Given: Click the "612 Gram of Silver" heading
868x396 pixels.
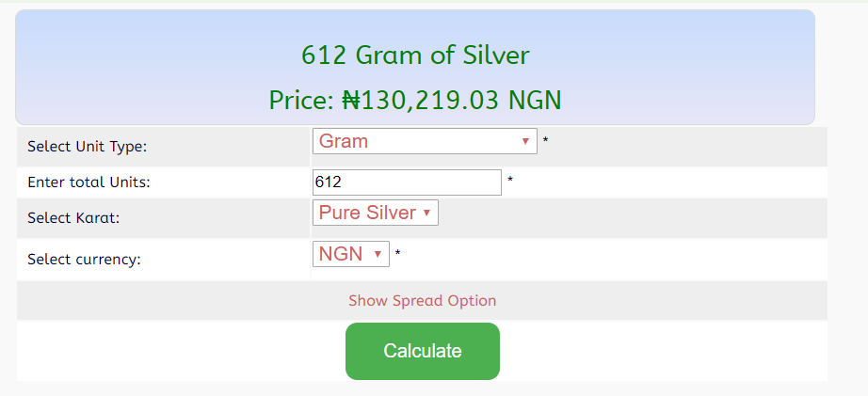Looking at the screenshot, I should click(415, 55).
